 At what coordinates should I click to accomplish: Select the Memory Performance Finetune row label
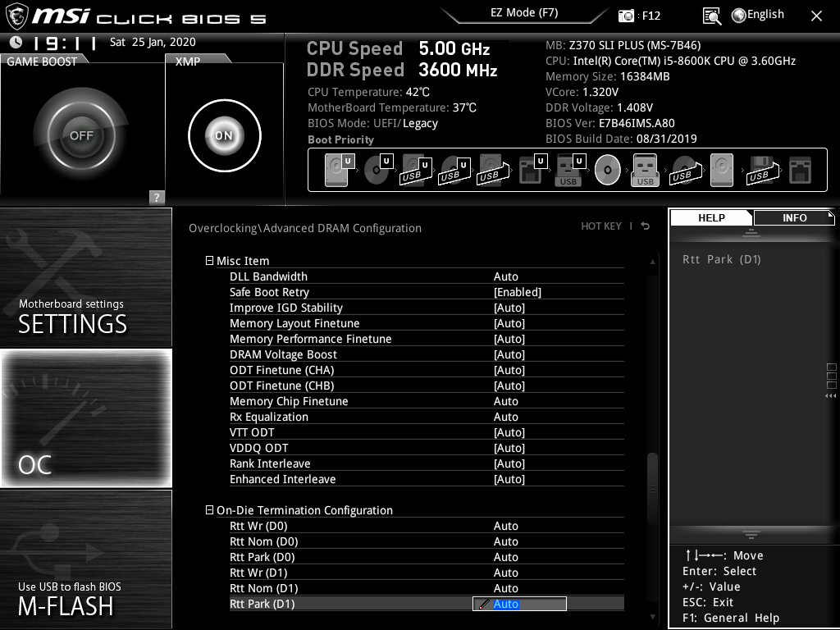click(311, 339)
